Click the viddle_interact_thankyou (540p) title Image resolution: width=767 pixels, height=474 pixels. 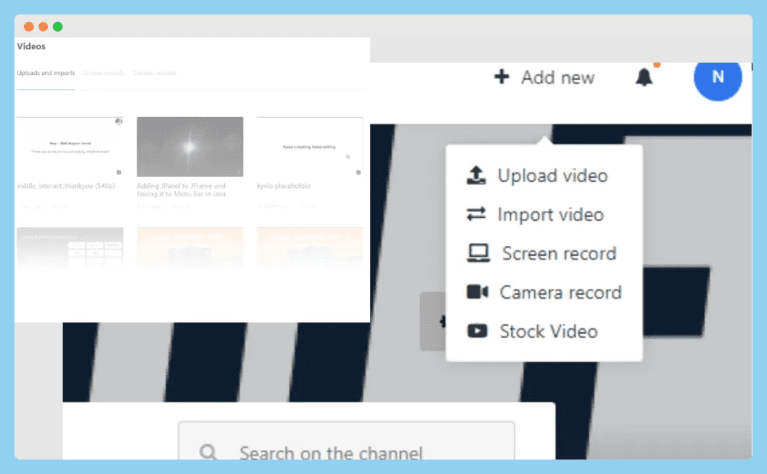tap(66, 186)
